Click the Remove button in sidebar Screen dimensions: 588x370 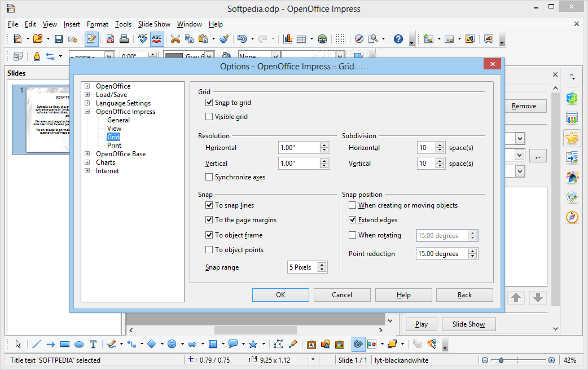click(x=524, y=106)
